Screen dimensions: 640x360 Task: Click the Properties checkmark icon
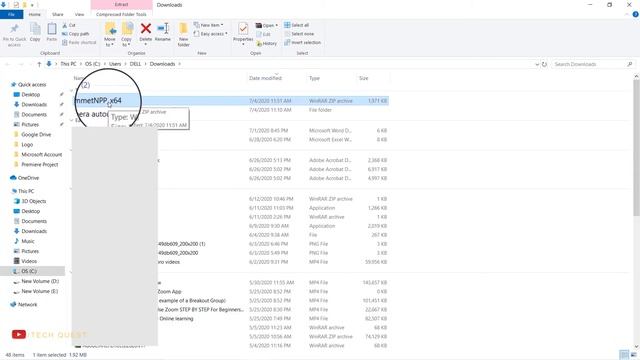(x=243, y=29)
